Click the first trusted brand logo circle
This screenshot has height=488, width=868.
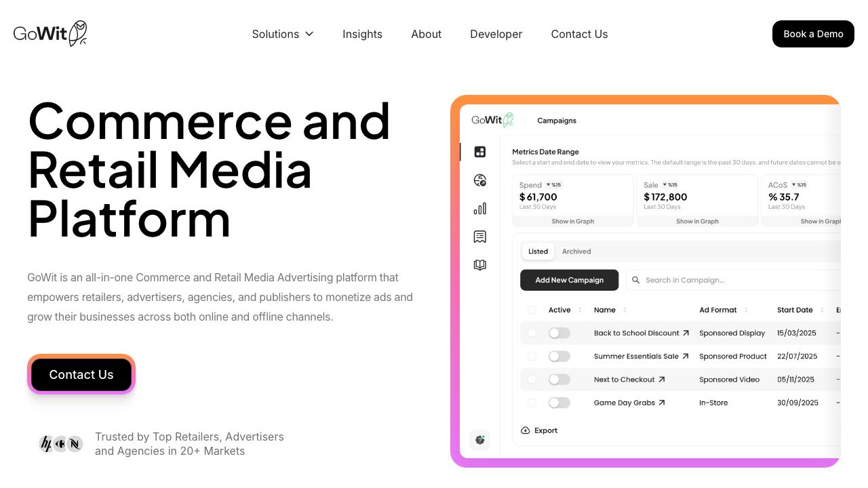click(46, 444)
